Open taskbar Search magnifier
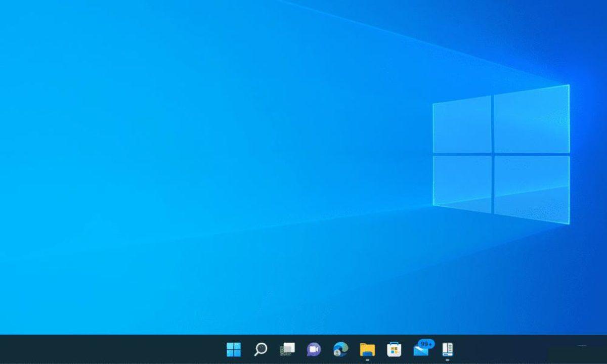This screenshot has width=607, height=364. coord(261,349)
